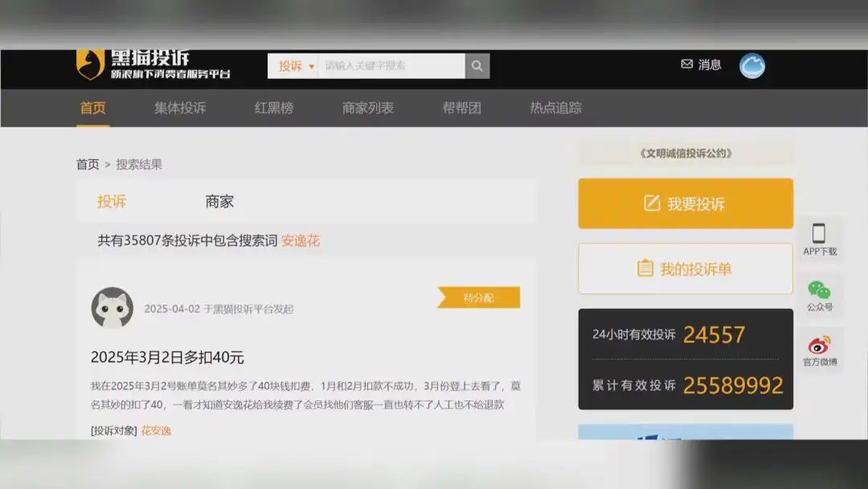868x489 pixels.
Task: Click the Black Cat Complaint logo
Action: (x=153, y=65)
